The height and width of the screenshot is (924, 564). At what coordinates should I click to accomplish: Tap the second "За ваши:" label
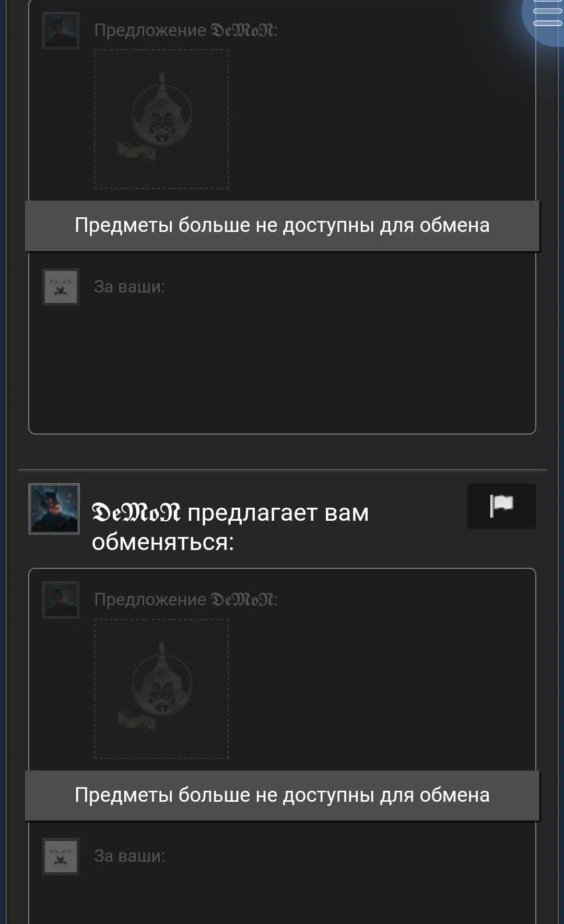(x=130, y=856)
